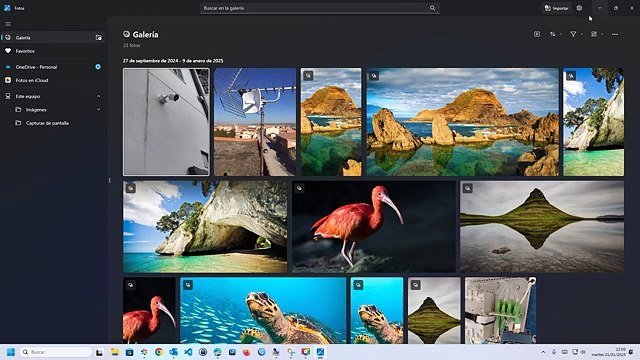Expand the Imágenes folder chevron
This screenshot has height=360, width=640.
click(x=98, y=110)
